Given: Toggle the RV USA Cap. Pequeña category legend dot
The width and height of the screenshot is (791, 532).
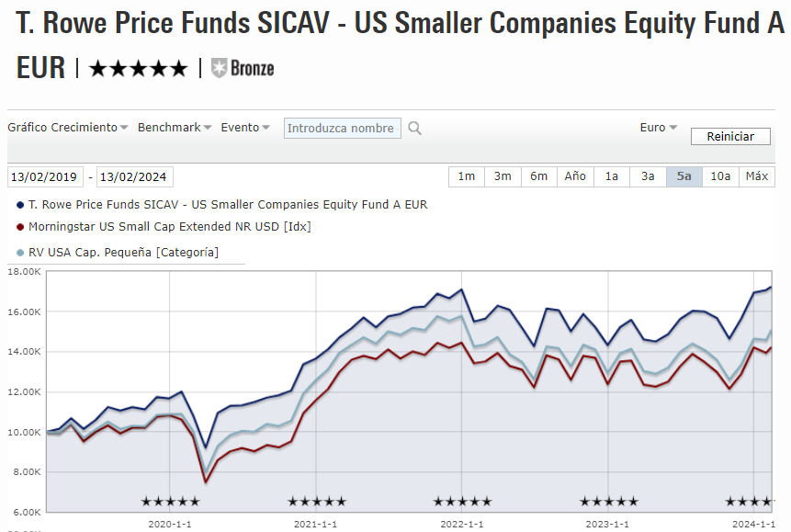Looking at the screenshot, I should [x=21, y=252].
